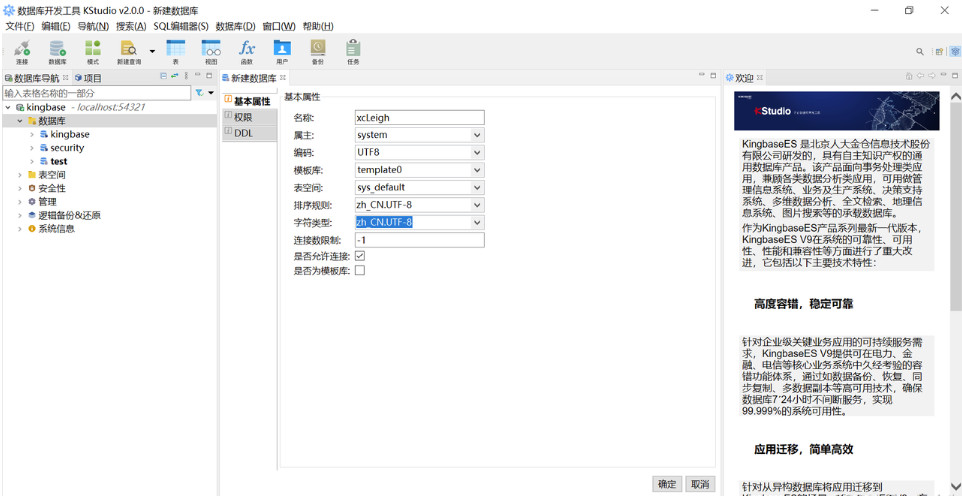Click the 函数 (Function) fx icon
This screenshot has width=962, height=496.
point(247,49)
